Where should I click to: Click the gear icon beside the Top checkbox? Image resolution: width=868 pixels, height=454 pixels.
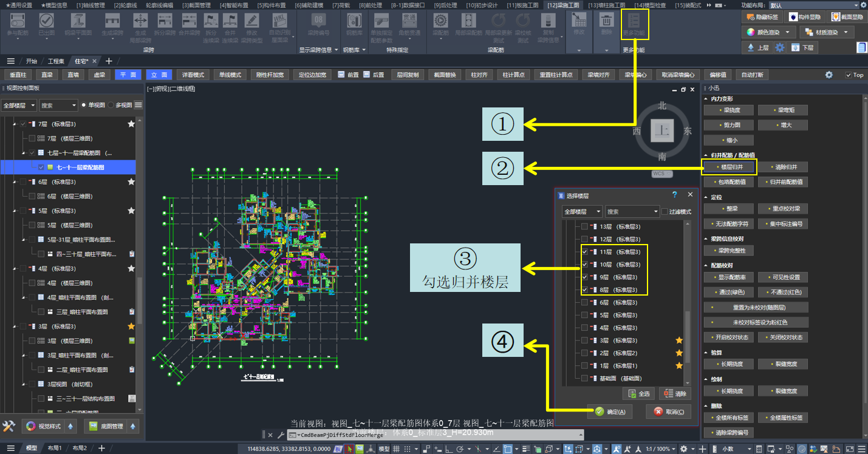pos(829,75)
